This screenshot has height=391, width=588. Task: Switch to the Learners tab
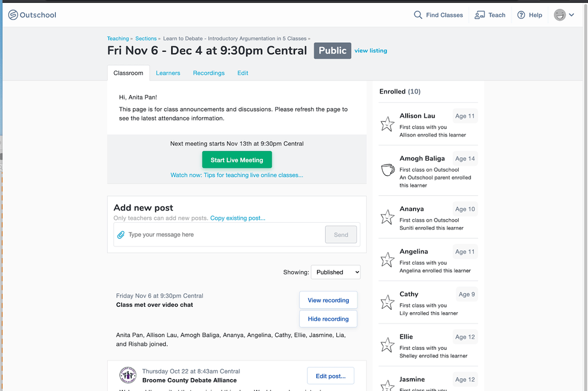tap(168, 73)
